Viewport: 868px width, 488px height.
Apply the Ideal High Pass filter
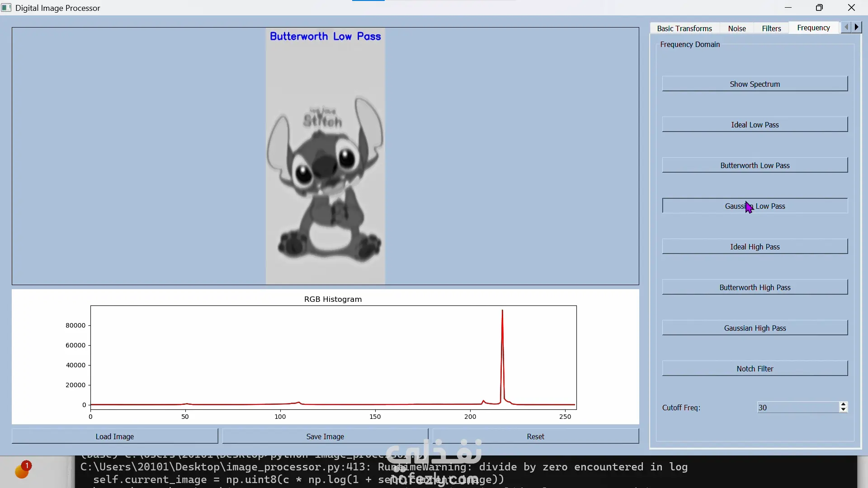755,247
